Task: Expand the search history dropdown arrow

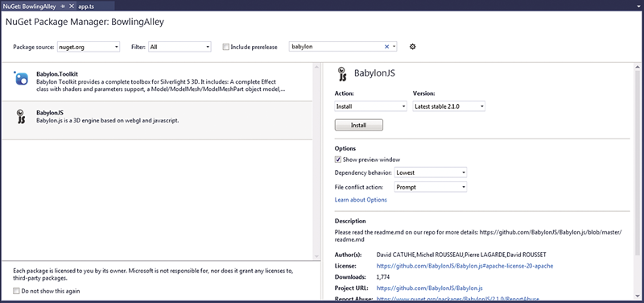Action: [x=394, y=47]
